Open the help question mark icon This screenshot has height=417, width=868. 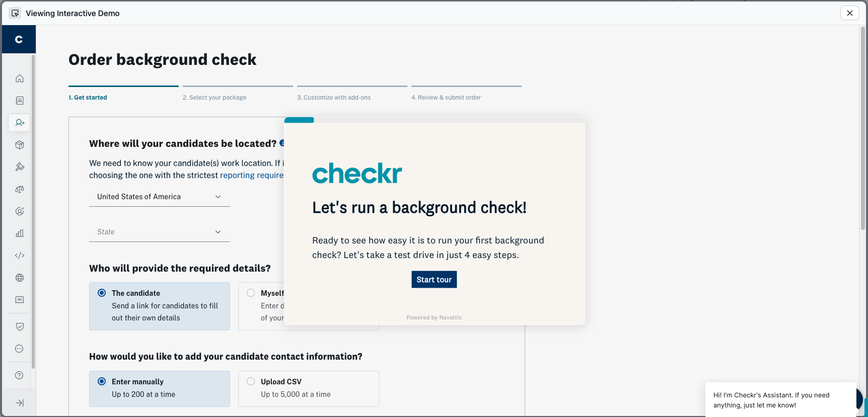tap(20, 375)
